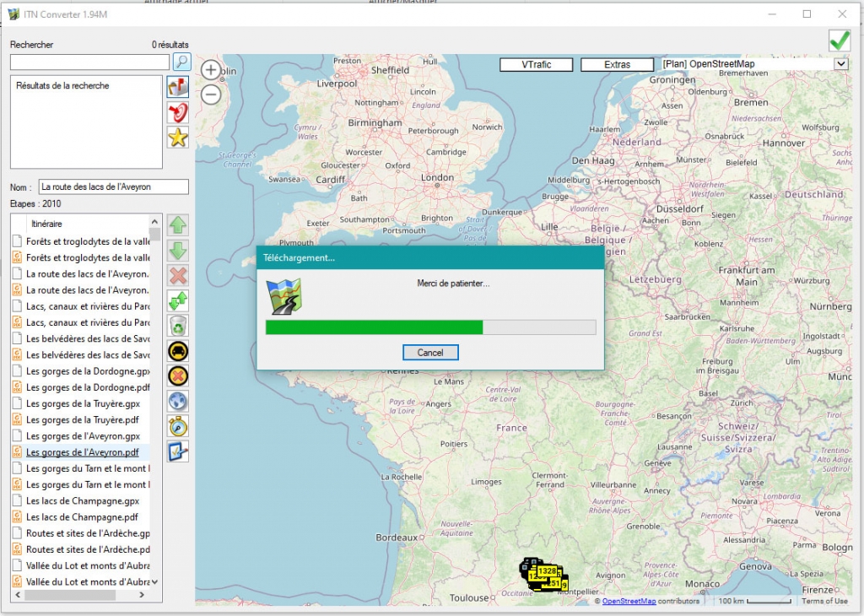Image resolution: width=864 pixels, height=616 pixels.
Task: Open the Terms of Use link
Action: (825, 601)
